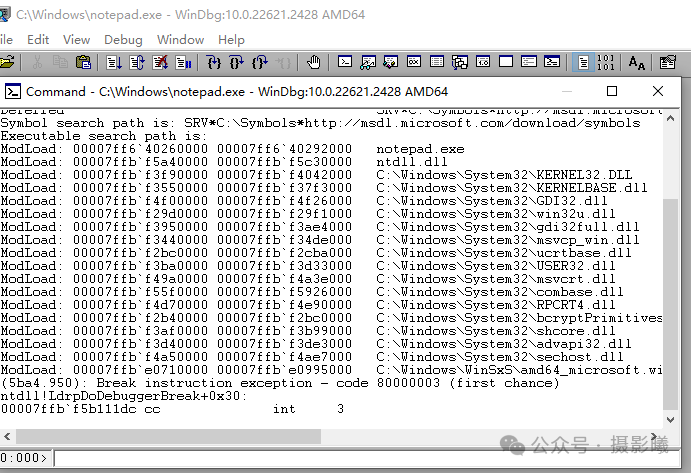Click the breakpoint hand icon

click(314, 62)
